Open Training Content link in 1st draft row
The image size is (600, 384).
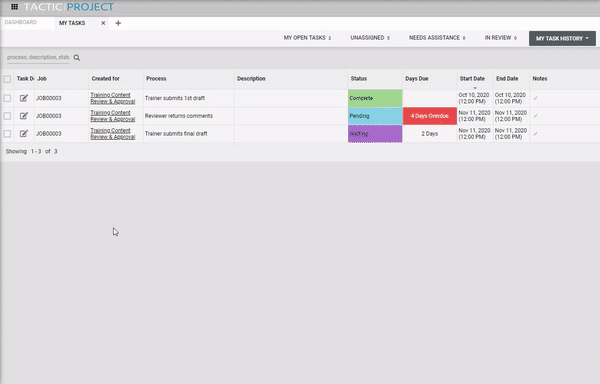[x=112, y=98]
